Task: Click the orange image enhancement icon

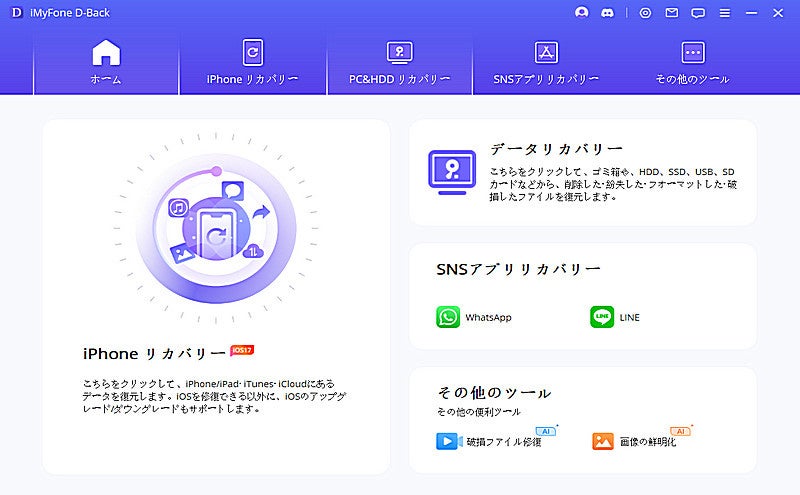Action: [x=603, y=441]
